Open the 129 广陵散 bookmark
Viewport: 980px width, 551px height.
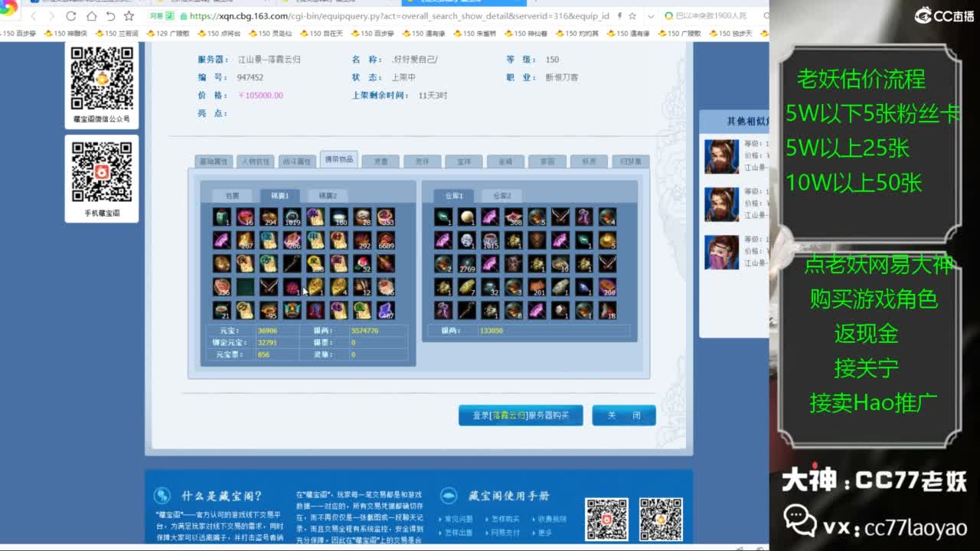pos(168,34)
